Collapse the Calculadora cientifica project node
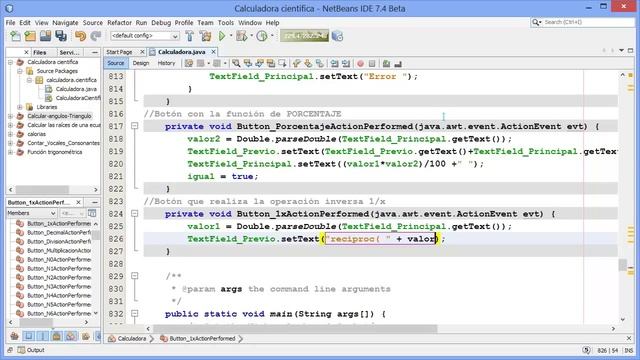 (11, 62)
